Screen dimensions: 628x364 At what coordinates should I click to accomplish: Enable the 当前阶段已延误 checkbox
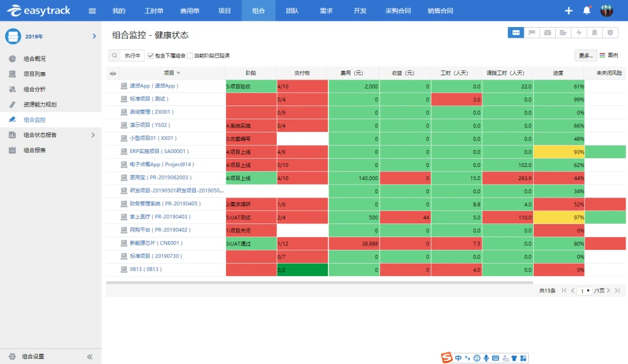[x=190, y=55]
